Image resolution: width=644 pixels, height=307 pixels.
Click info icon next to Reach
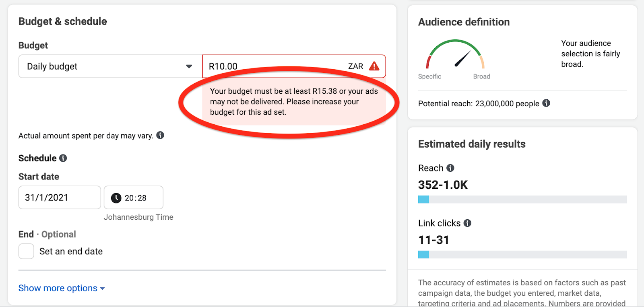(450, 168)
